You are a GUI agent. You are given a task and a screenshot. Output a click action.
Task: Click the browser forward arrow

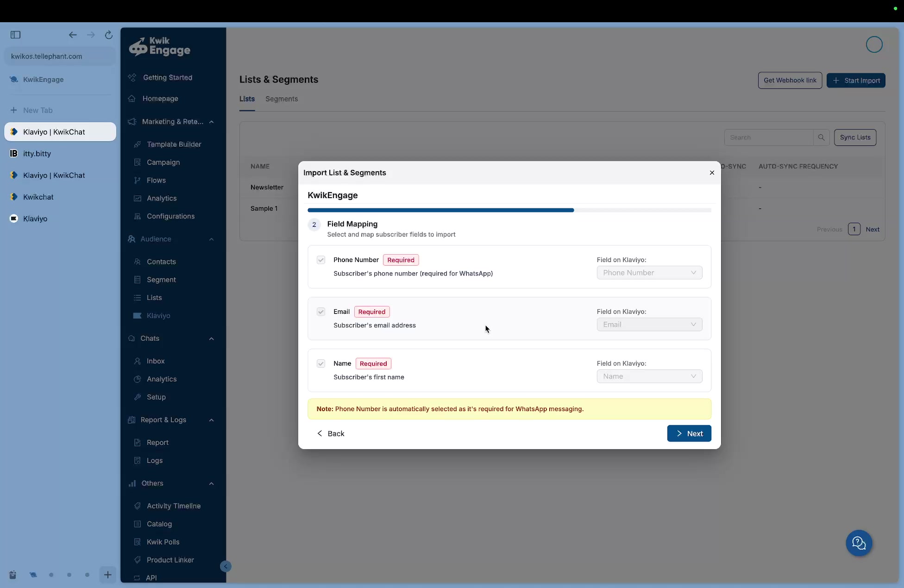click(x=91, y=35)
